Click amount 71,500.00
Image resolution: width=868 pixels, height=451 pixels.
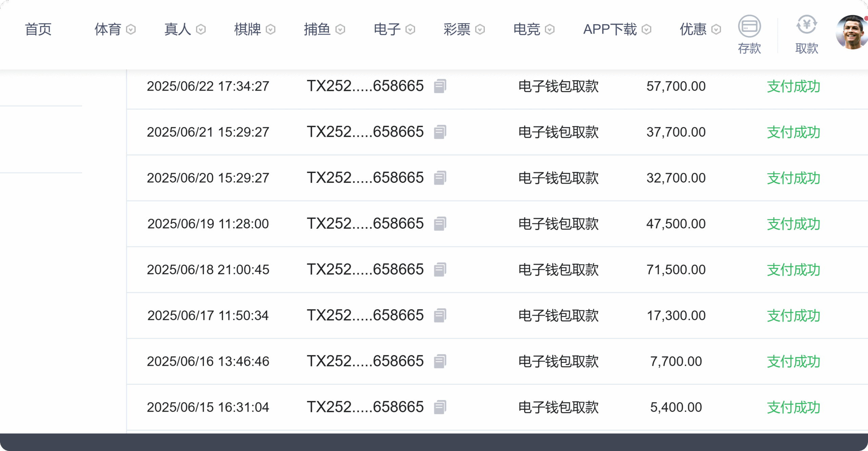click(x=676, y=269)
